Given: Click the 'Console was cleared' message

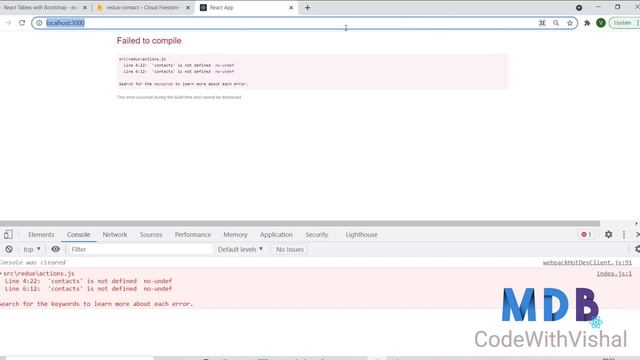Looking at the screenshot, I should [x=33, y=262].
